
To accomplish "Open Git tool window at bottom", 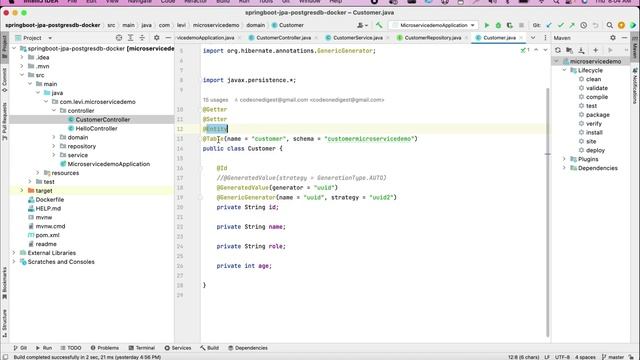I will (x=20, y=348).
